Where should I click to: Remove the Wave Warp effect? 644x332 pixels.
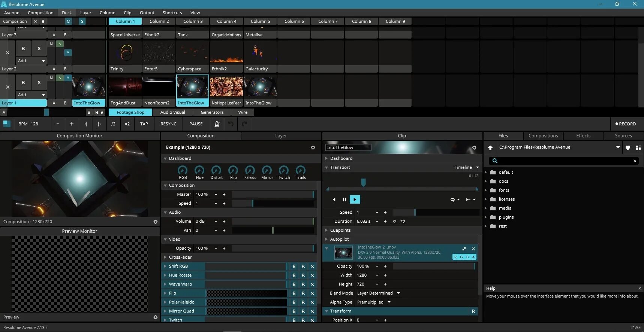[312, 284]
